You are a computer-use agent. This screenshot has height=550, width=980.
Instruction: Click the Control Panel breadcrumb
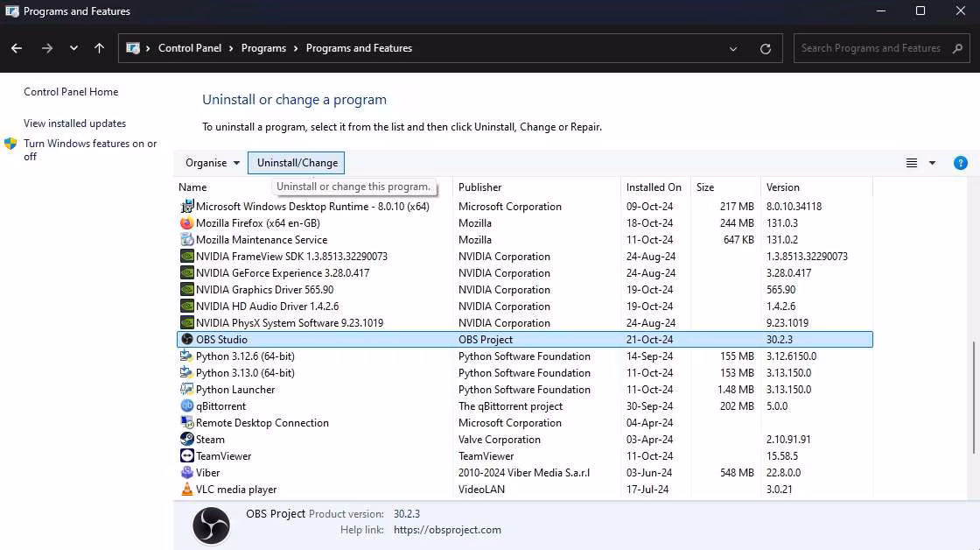point(189,48)
